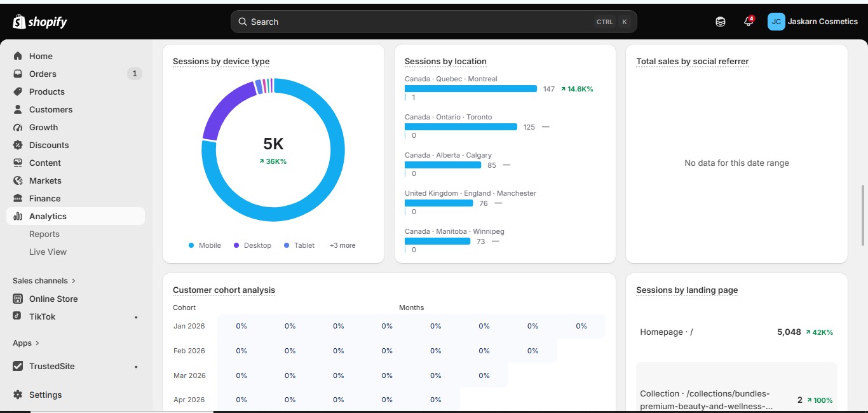This screenshot has width=868, height=413.
Task: Click the Settings gear icon
Action: tap(18, 395)
